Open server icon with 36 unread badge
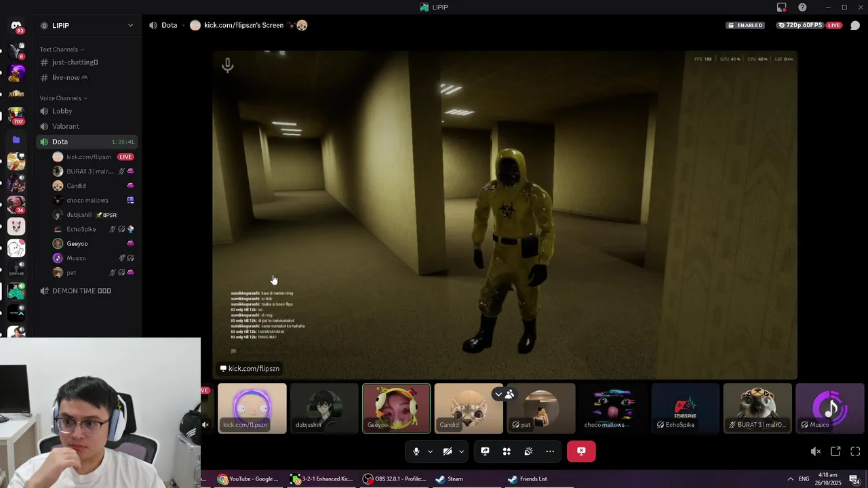The image size is (868, 488). point(16,204)
